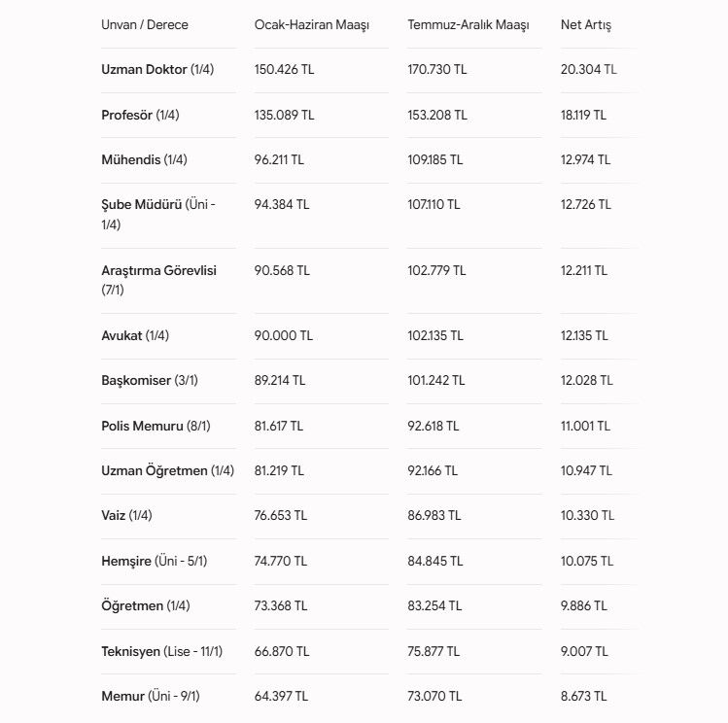728x723 pixels.
Task: Click the Unvan / Derece column header
Action: click(145, 24)
